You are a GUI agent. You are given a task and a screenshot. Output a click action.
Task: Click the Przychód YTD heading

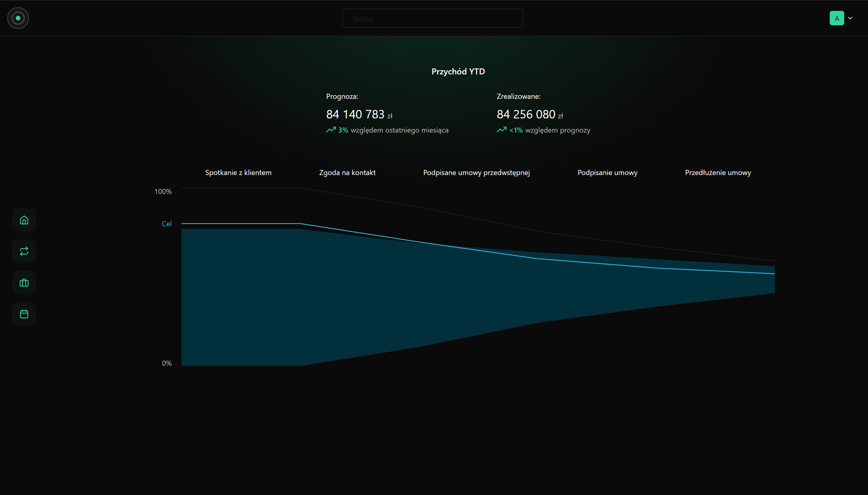458,72
